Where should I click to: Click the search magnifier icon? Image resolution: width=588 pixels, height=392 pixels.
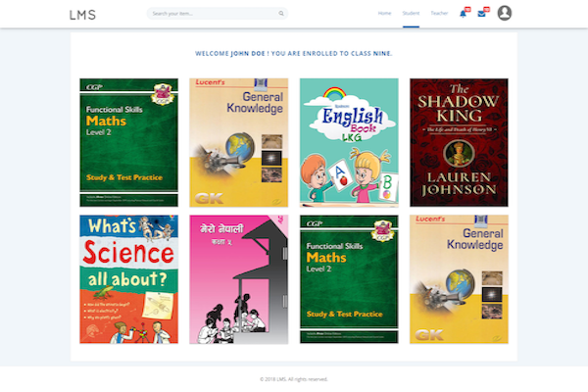[x=281, y=14]
